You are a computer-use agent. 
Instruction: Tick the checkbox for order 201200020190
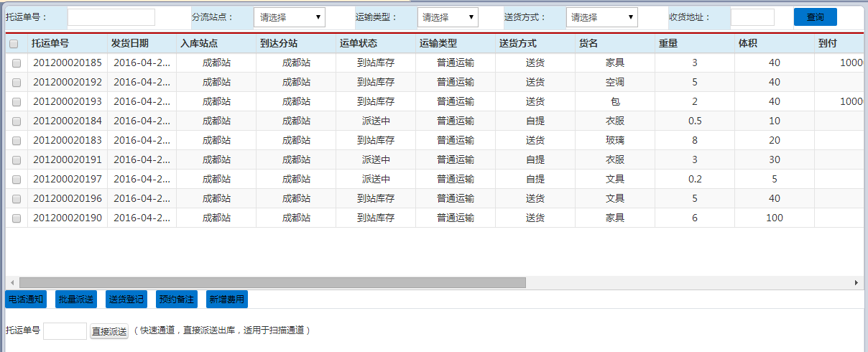17,218
